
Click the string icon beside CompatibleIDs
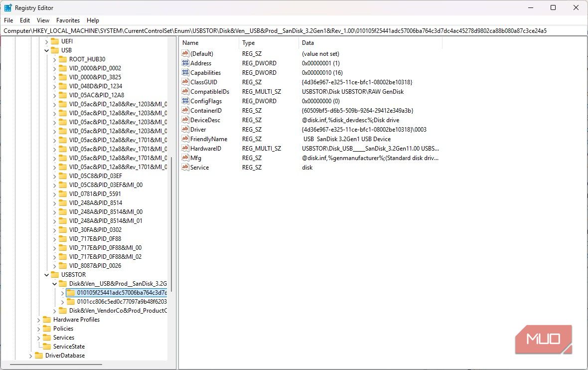coord(185,92)
